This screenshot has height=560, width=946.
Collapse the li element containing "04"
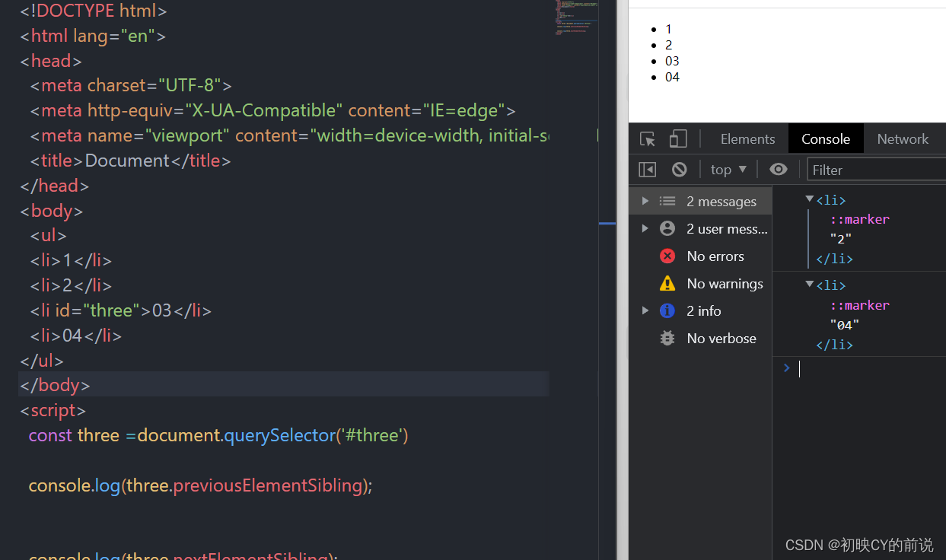pyautogui.click(x=810, y=284)
